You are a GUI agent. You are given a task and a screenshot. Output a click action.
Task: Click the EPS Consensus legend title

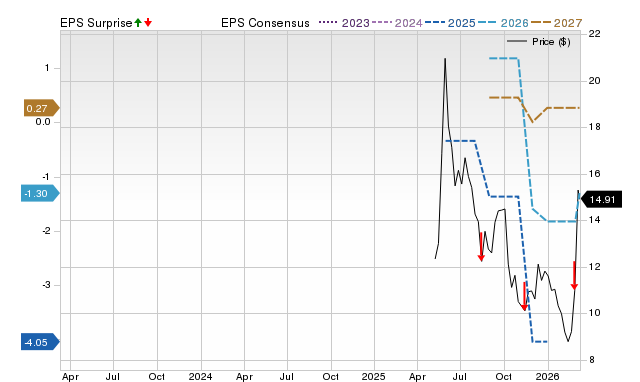point(265,23)
